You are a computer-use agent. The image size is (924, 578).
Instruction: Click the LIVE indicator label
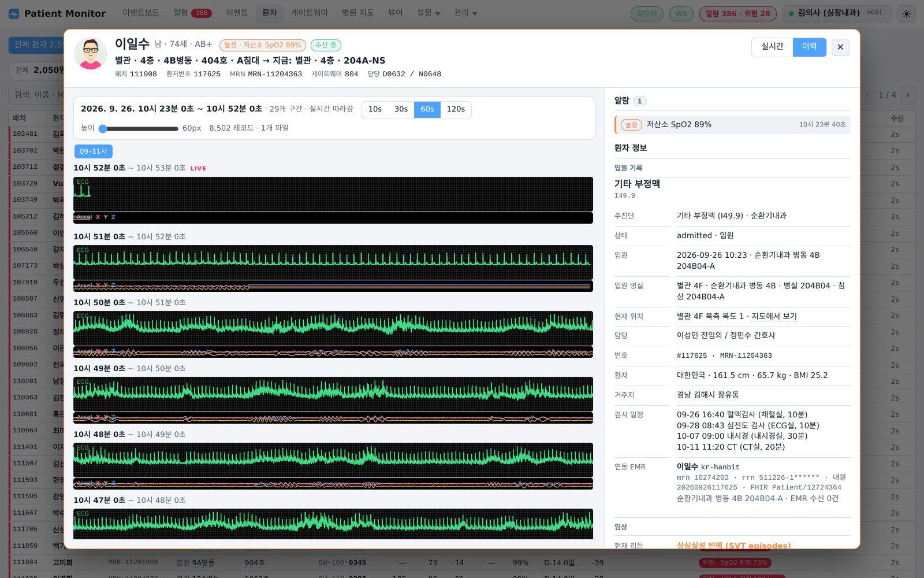pyautogui.click(x=198, y=169)
